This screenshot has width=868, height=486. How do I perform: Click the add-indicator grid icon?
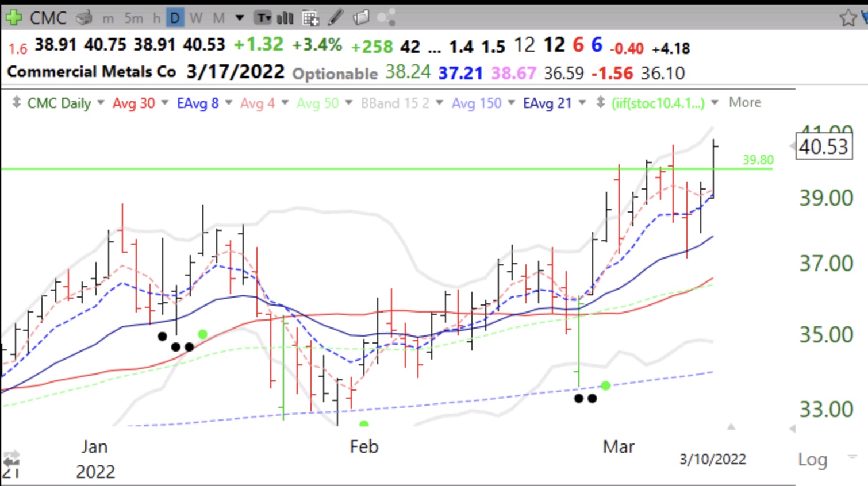coord(310,18)
